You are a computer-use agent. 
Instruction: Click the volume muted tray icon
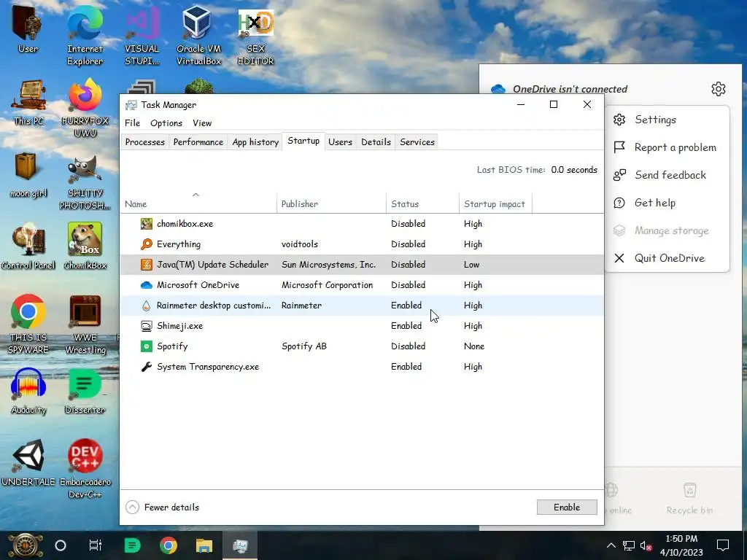(646, 545)
